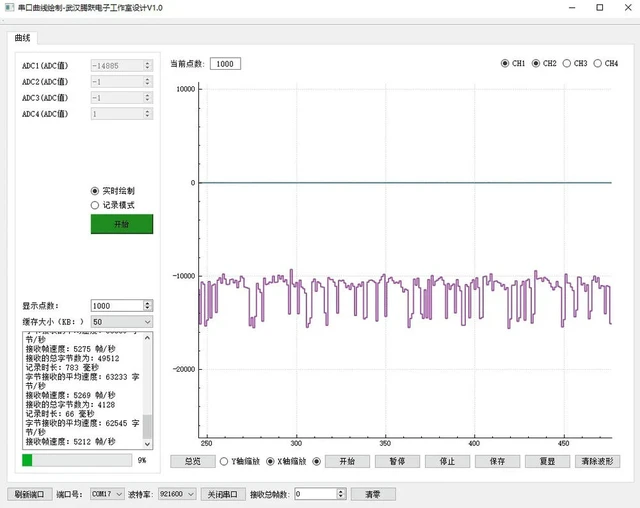
Task: Toggle the unlabeled radio button before 开始
Action: [316, 461]
